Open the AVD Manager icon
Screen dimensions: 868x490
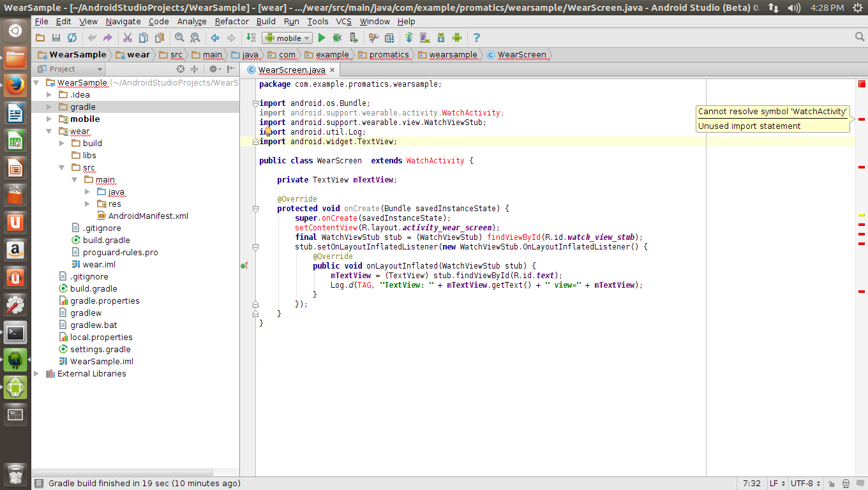point(424,38)
